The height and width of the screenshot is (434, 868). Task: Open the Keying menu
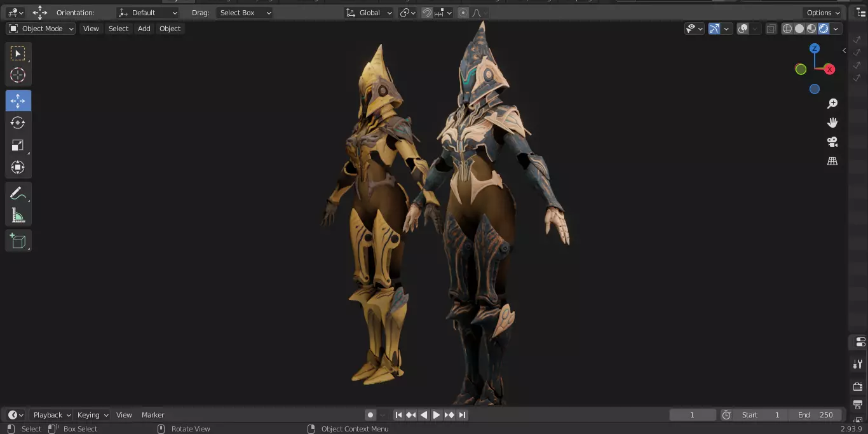92,415
